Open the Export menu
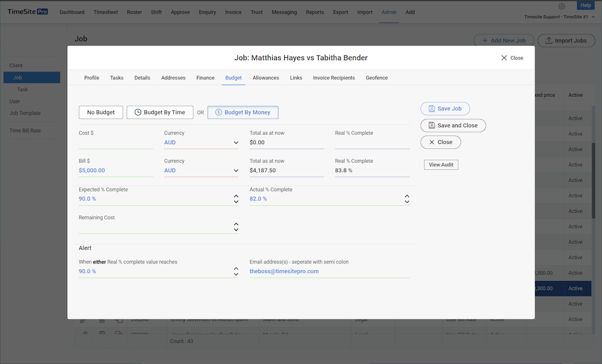Image resolution: width=602 pixels, height=364 pixels. [x=340, y=12]
